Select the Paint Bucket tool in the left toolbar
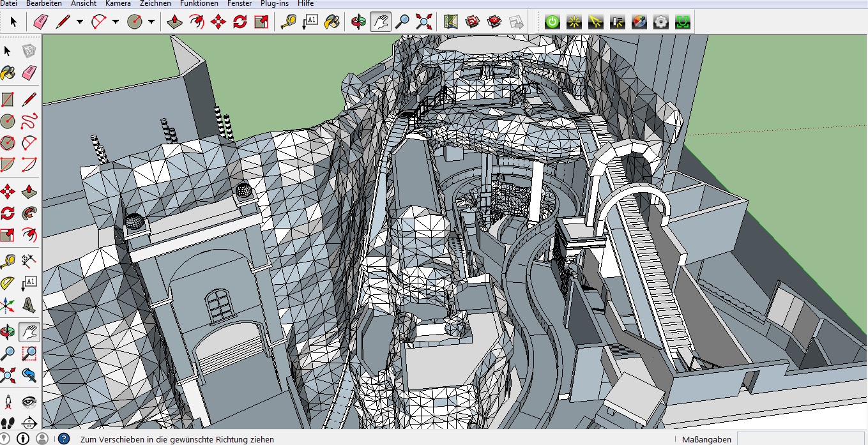The image size is (868, 445). [8, 73]
